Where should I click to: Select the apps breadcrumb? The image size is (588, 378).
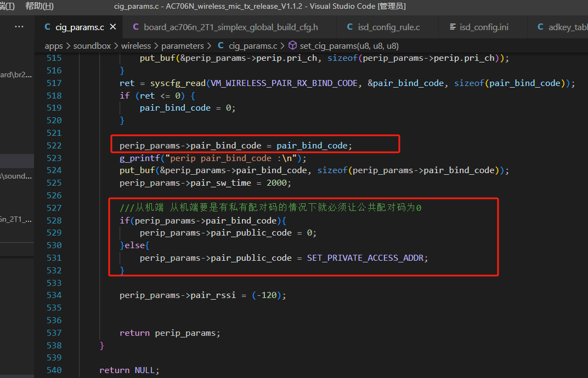54,45
